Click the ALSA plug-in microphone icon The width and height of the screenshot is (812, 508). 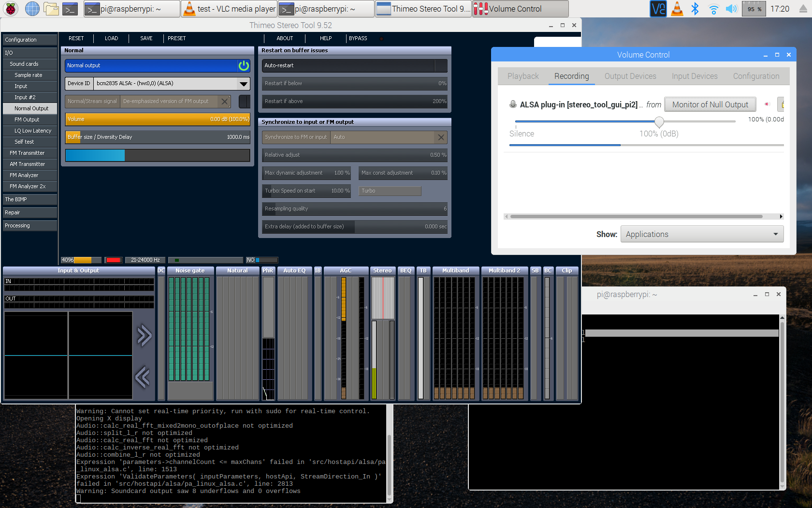pos(513,104)
